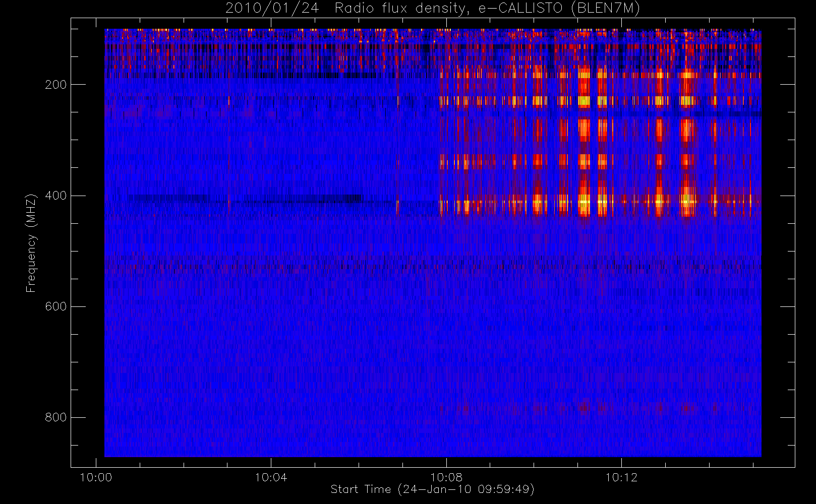
Task: Select the 400 frequency tick label
Action: [x=56, y=196]
